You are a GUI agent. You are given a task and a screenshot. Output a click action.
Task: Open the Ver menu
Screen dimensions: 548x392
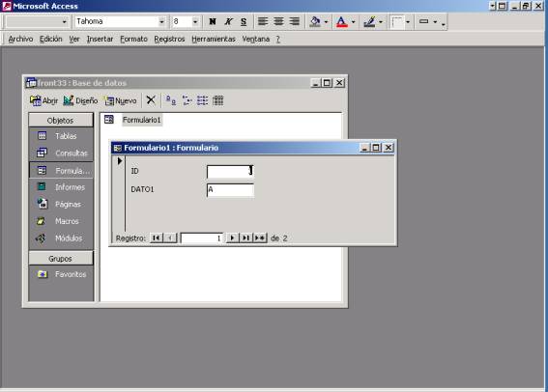[74, 39]
